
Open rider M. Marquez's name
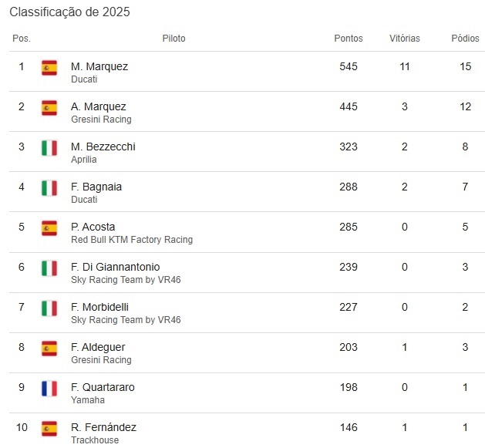[x=99, y=66]
